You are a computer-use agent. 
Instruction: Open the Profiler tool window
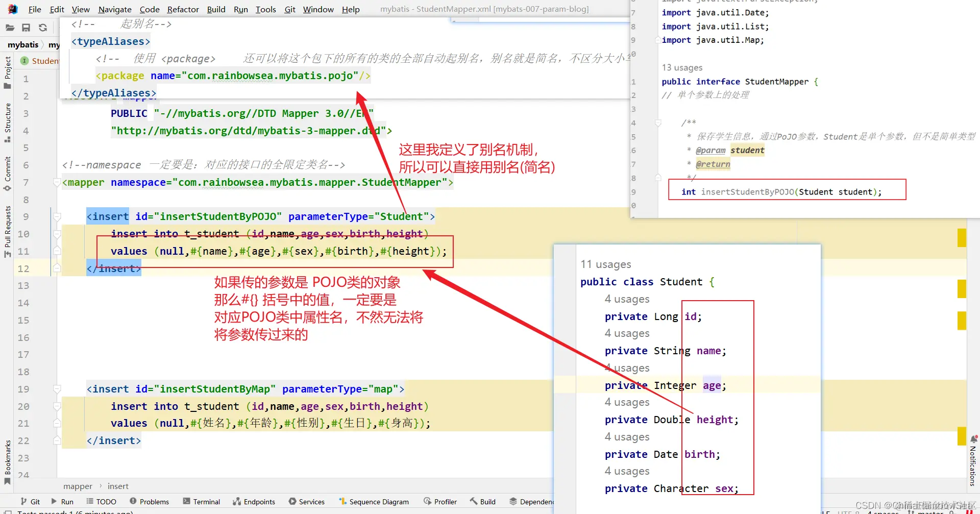[440, 502]
